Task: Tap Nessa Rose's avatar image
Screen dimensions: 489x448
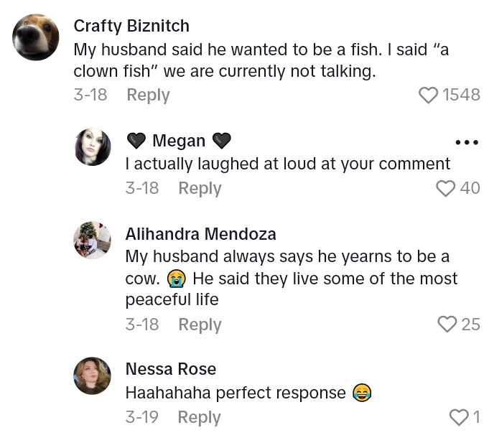Action: click(x=93, y=375)
